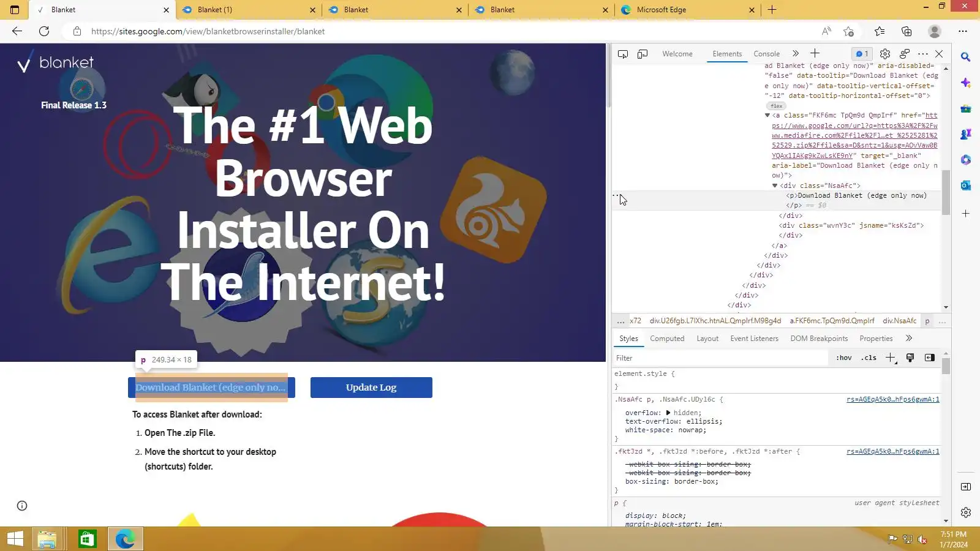Open site info circle icon
The image size is (980, 551).
point(22,506)
